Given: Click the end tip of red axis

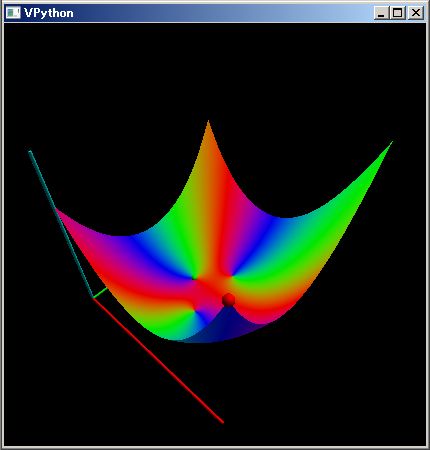Looking at the screenshot, I should (222, 422).
